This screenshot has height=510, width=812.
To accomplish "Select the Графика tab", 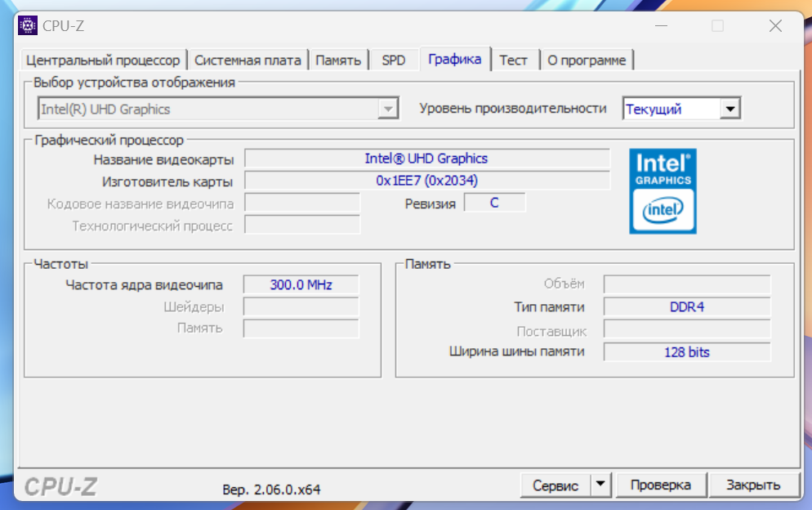I will (x=455, y=59).
